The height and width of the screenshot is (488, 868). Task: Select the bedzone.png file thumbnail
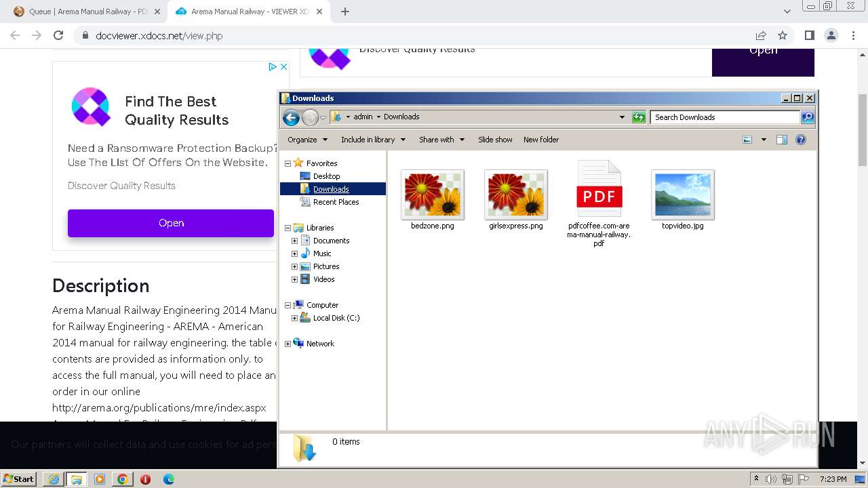click(433, 195)
